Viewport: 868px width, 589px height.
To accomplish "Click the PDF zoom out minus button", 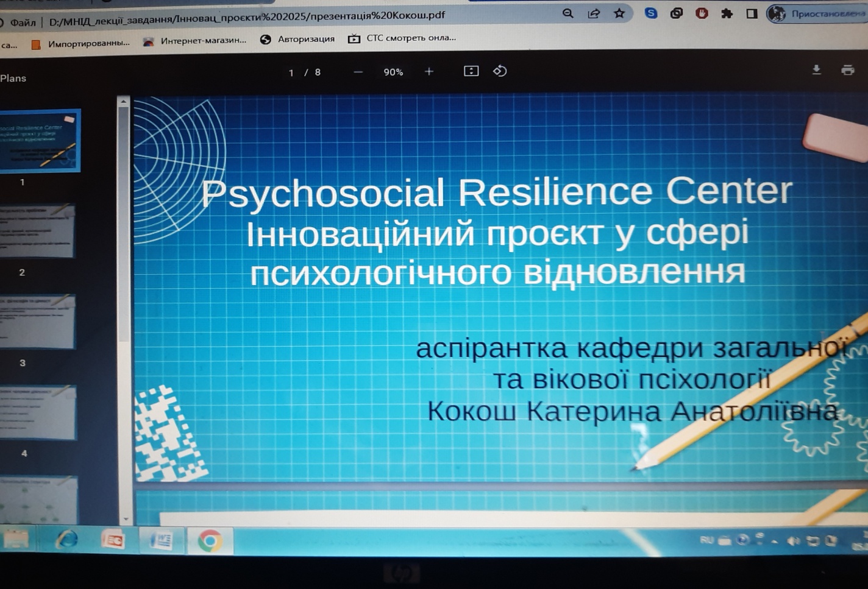I will tap(358, 72).
